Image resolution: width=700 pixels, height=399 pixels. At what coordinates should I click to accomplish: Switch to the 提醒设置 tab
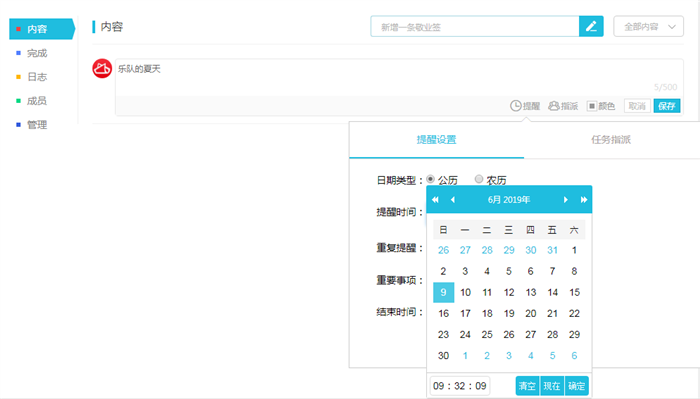[x=436, y=140]
